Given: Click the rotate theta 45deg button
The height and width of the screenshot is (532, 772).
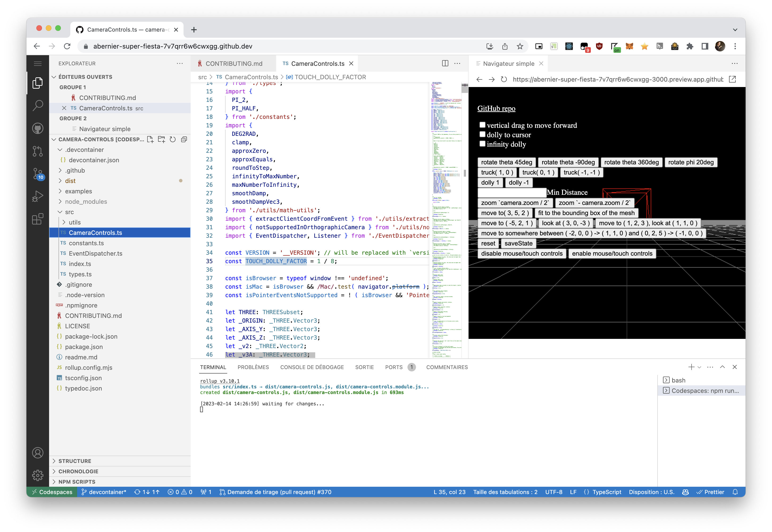Looking at the screenshot, I should click(x=506, y=162).
